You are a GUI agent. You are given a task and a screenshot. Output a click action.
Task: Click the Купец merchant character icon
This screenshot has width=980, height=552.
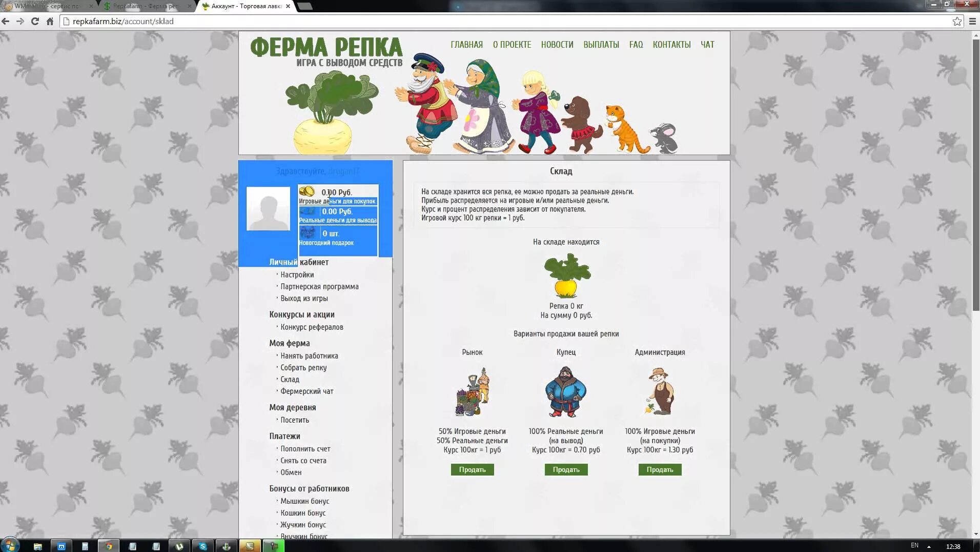(x=566, y=391)
